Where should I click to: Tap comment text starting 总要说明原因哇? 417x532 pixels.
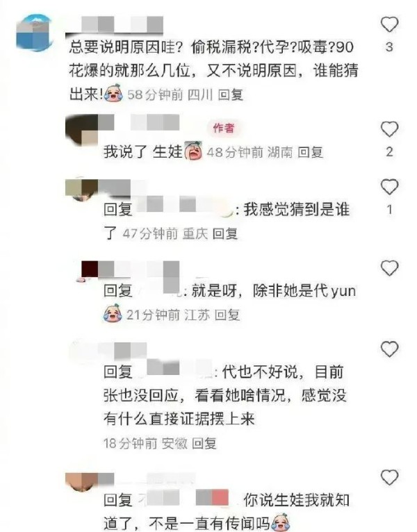click(x=213, y=71)
